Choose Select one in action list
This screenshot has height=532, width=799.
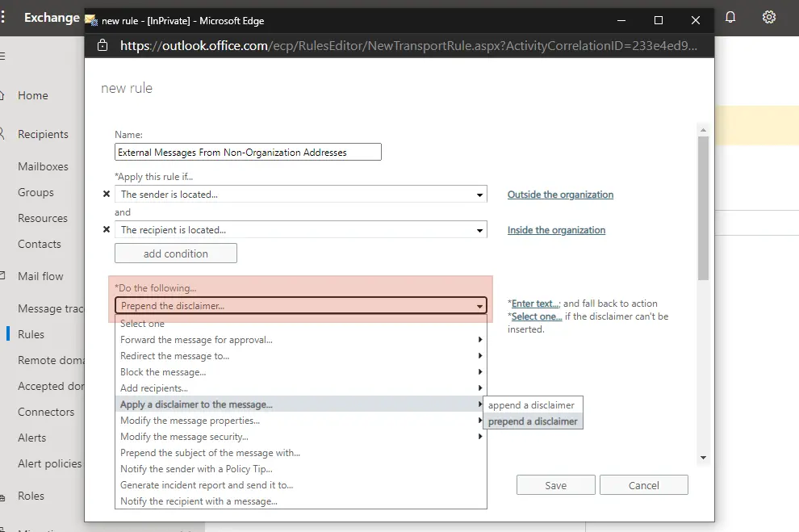point(301,324)
